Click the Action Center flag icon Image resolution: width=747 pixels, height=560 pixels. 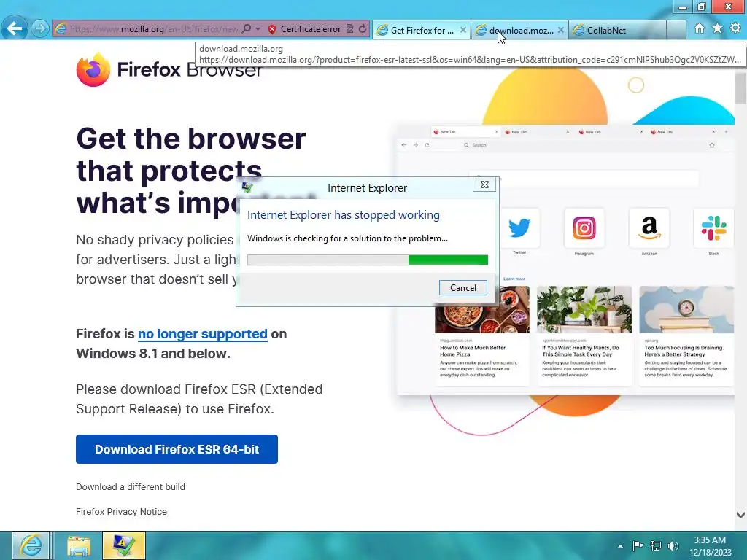point(638,545)
